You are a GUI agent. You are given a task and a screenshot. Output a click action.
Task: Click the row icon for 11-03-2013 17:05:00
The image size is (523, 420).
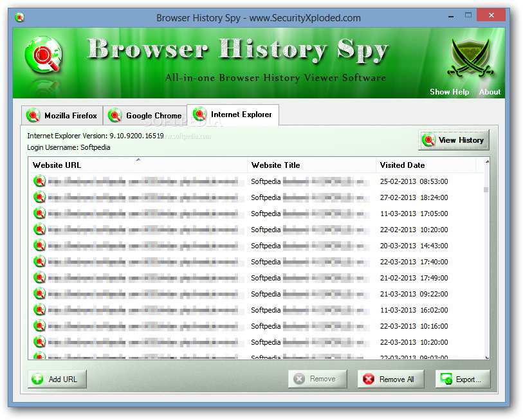(39, 213)
